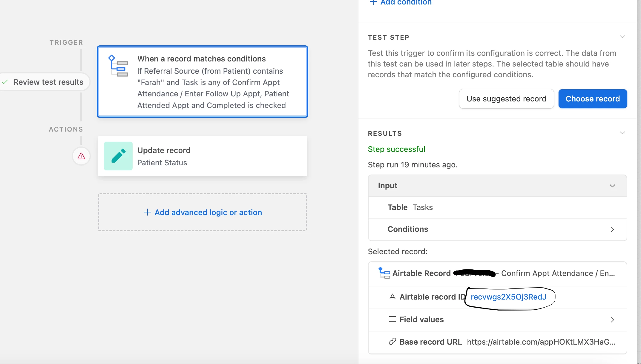Click Use suggested record button
The width and height of the screenshot is (641, 364).
506,99
